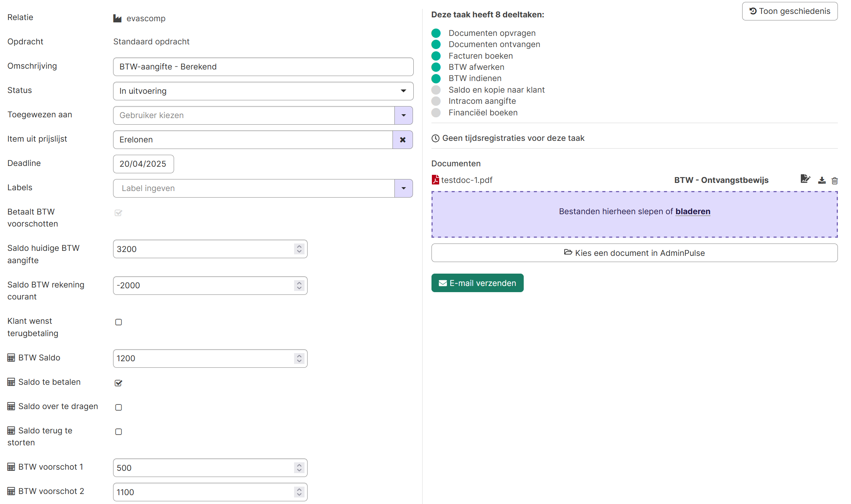Enable the Klant wenst terugbetaling checkbox
Screen dimensions: 851x504
click(x=118, y=322)
